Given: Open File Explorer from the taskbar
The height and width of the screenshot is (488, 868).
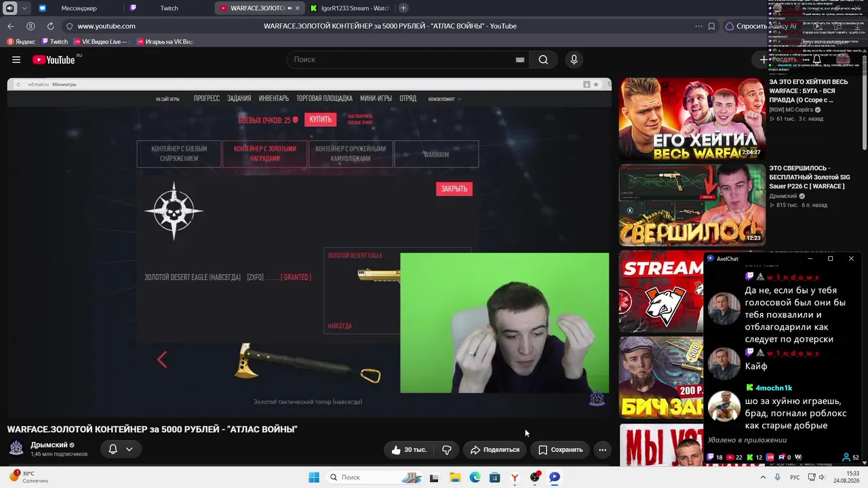Looking at the screenshot, I should click(x=454, y=477).
